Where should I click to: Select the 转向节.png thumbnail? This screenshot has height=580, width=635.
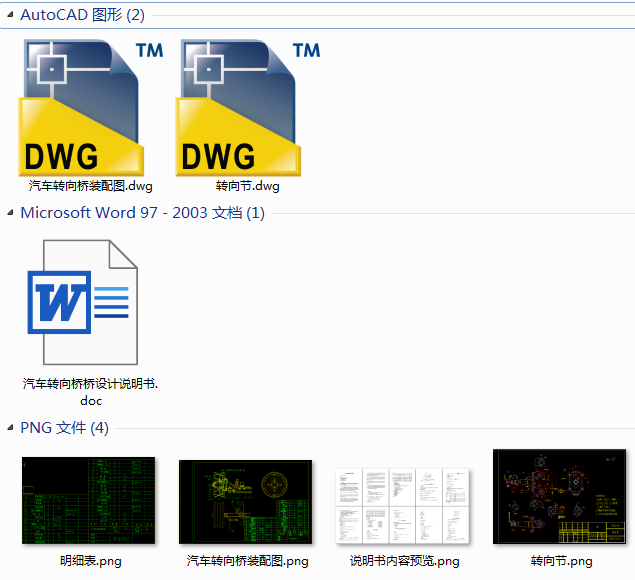coord(559,496)
